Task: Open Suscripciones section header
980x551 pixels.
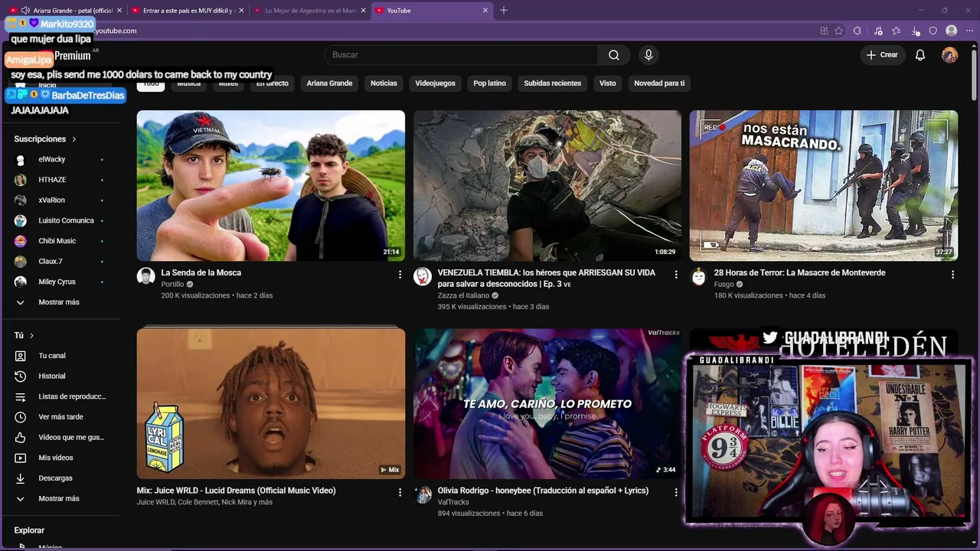Action: click(45, 139)
